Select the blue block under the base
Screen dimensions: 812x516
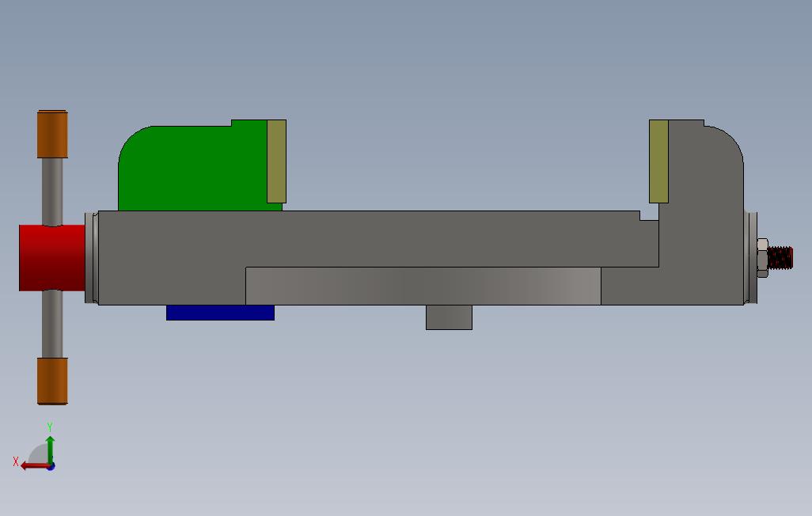(x=220, y=313)
